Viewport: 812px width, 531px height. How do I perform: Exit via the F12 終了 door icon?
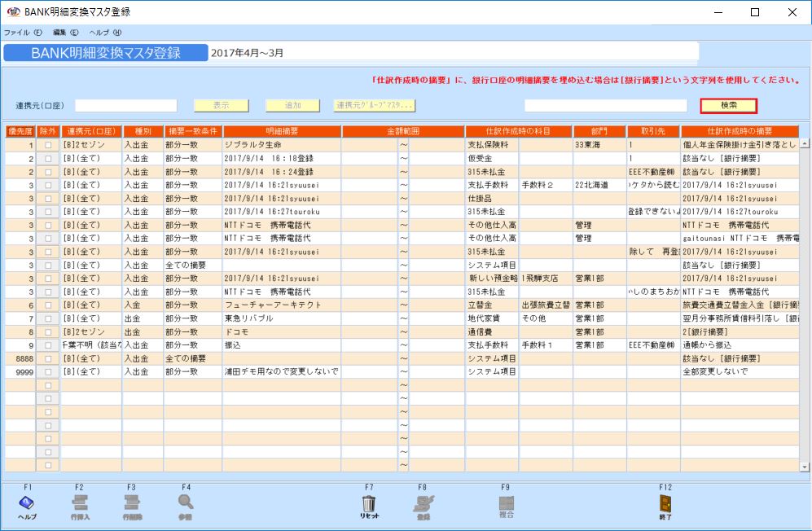pyautogui.click(x=665, y=504)
